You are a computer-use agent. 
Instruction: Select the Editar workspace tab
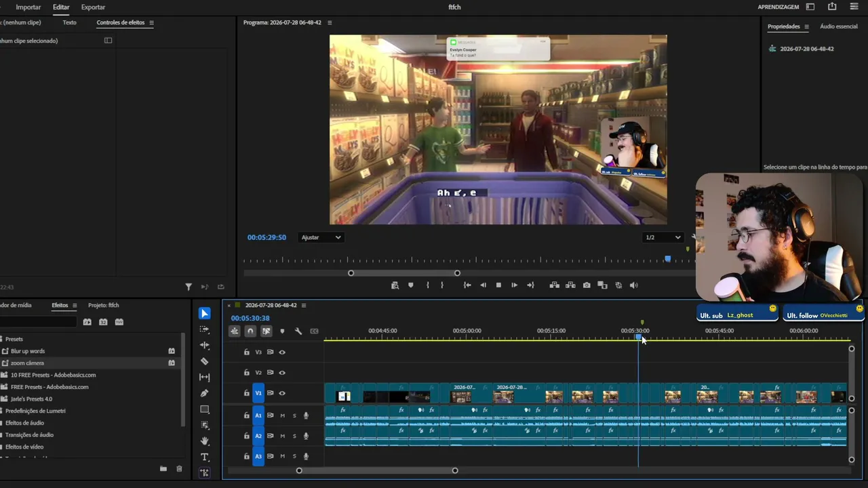pos(61,7)
